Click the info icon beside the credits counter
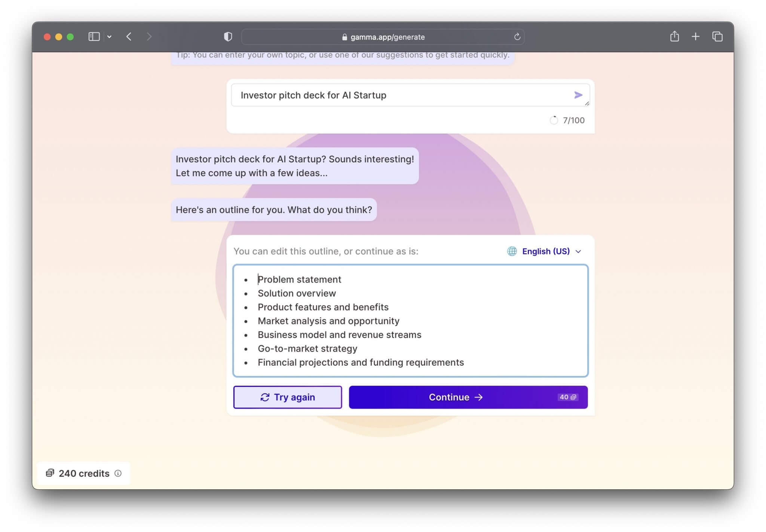The height and width of the screenshot is (532, 766). [x=118, y=474]
